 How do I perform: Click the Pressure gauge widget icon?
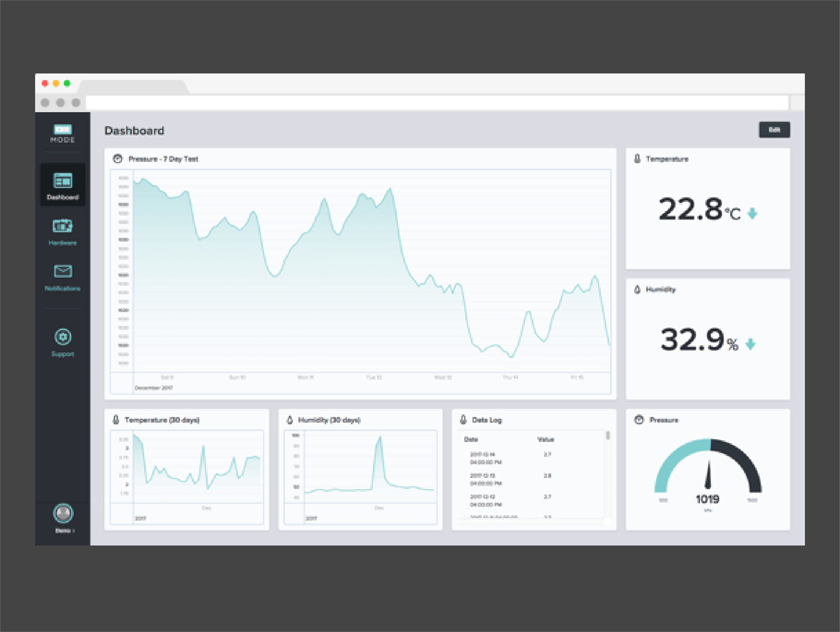tap(639, 419)
